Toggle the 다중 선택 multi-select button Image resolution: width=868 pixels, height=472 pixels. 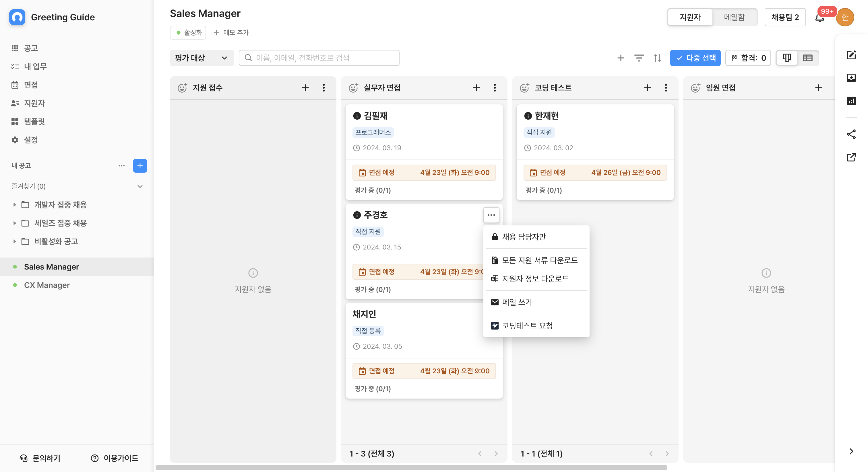(x=695, y=58)
